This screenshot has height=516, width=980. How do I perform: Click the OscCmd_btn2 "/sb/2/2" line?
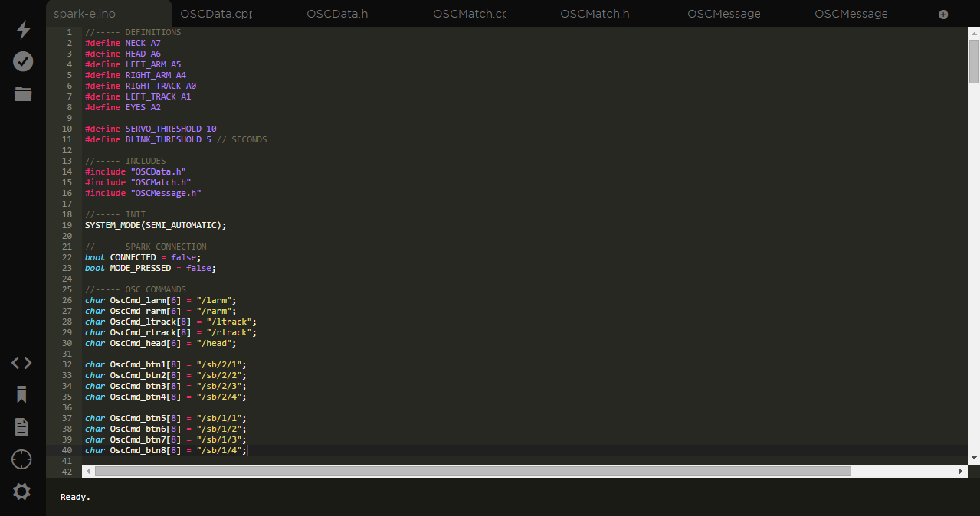pos(166,375)
